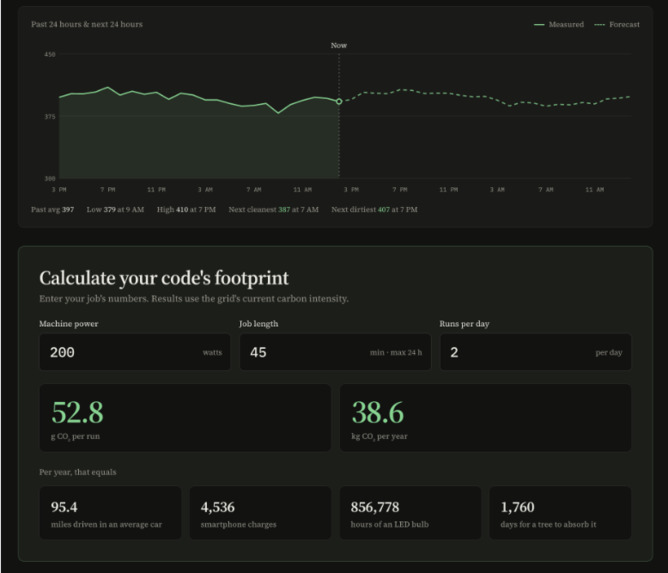Click 'Next cleanest 387 at 7 AM' text
This screenshot has width=668, height=573.
274,210
